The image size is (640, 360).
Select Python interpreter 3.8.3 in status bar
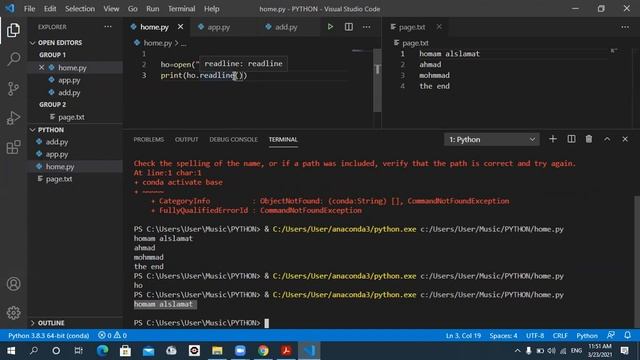[x=49, y=336]
